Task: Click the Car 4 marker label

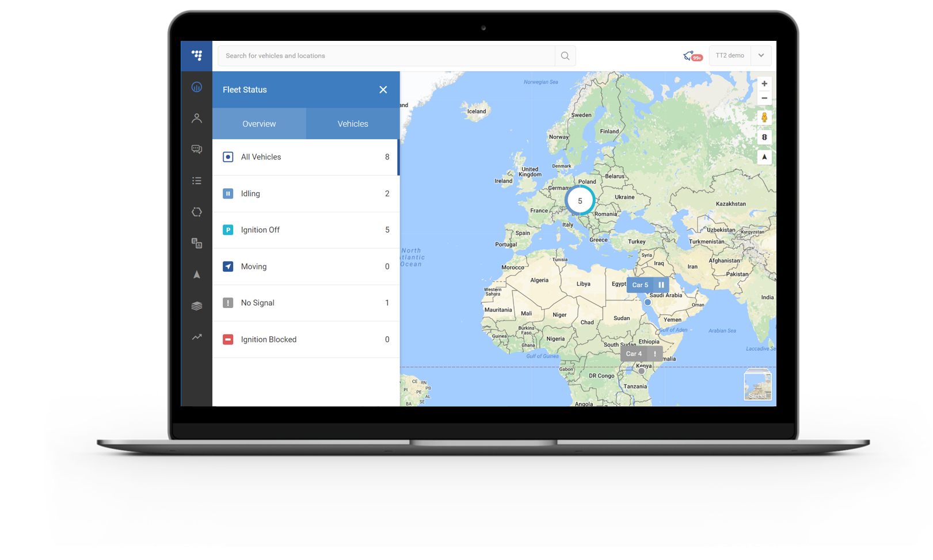Action: (634, 354)
